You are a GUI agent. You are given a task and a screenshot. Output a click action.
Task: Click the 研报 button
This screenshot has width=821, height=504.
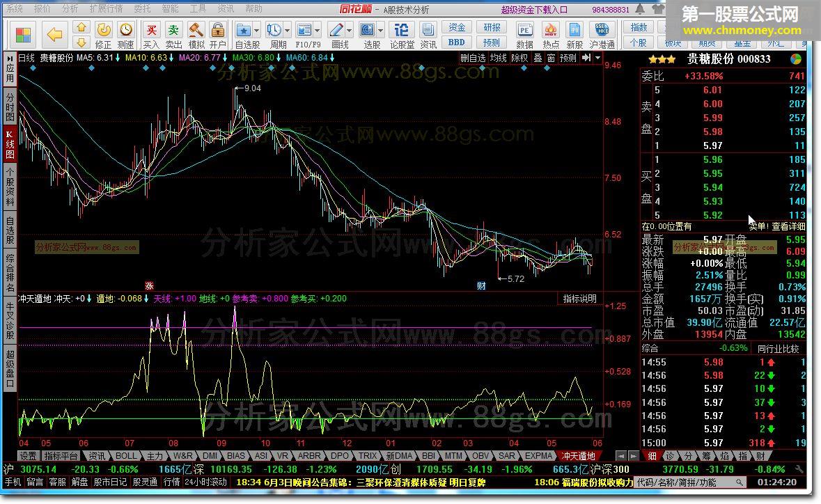[x=492, y=27]
